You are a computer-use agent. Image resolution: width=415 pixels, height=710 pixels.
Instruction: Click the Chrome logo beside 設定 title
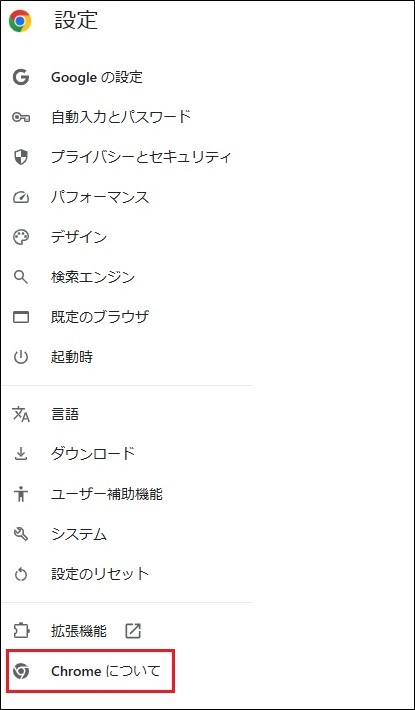click(20, 21)
